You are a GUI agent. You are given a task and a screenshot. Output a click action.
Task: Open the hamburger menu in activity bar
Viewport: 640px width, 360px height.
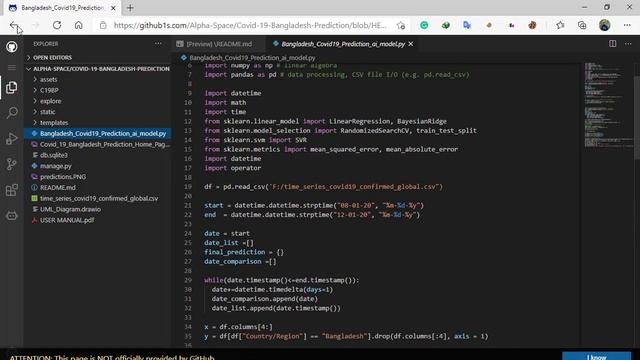pyautogui.click(x=11, y=67)
